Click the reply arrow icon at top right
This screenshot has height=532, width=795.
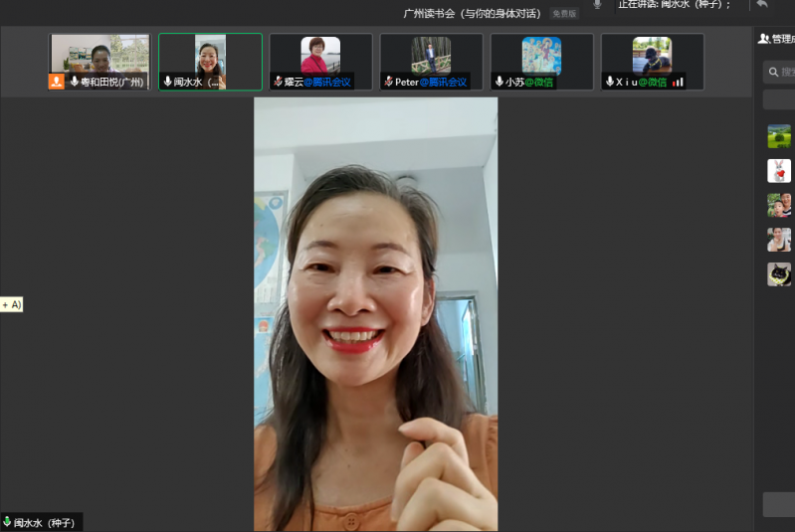[x=762, y=5]
